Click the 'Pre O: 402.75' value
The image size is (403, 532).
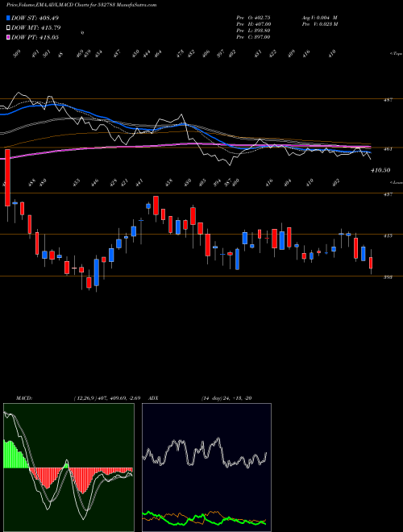pyautogui.click(x=253, y=17)
